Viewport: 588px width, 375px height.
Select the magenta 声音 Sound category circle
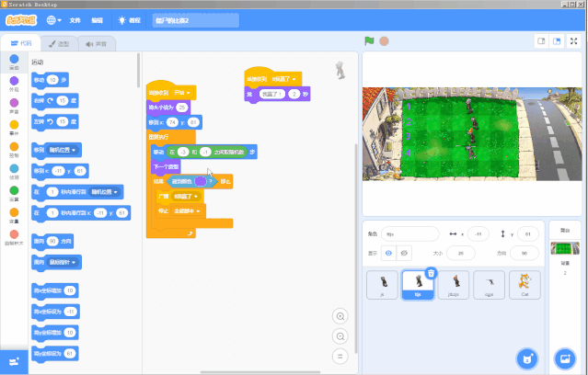pyautogui.click(x=14, y=103)
